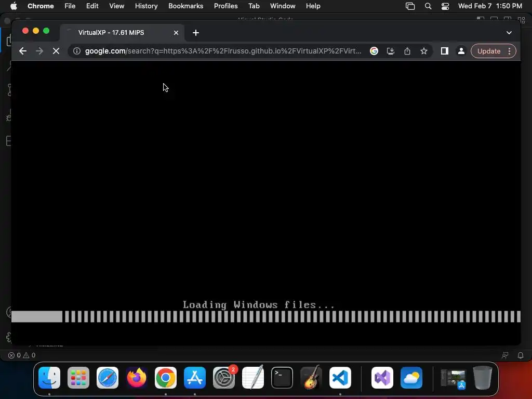Switch to Visual Studio Code in Dock
Viewport: 532px width, 399px height.
[x=340, y=378]
